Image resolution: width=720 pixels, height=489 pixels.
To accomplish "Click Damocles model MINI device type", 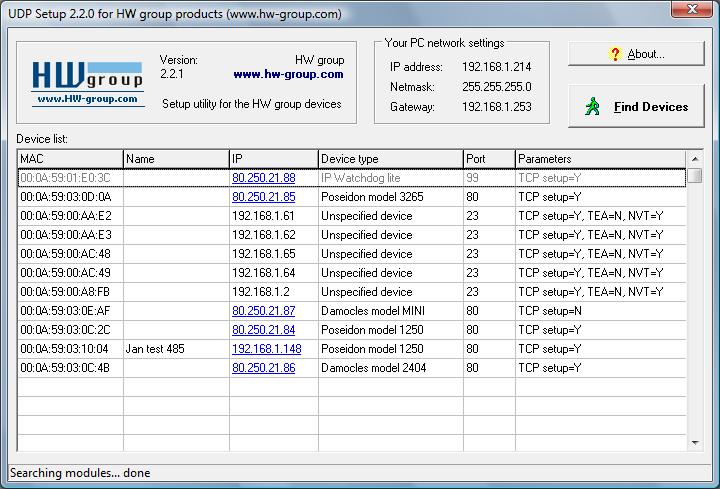I will (x=373, y=311).
